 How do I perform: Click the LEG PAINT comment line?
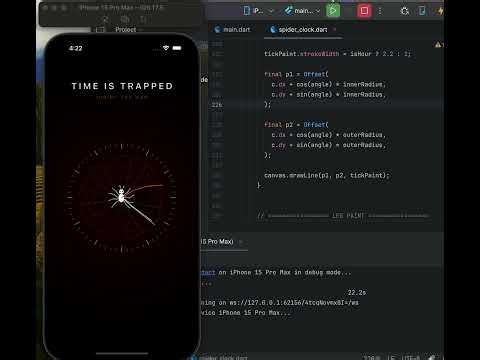[x=343, y=216]
